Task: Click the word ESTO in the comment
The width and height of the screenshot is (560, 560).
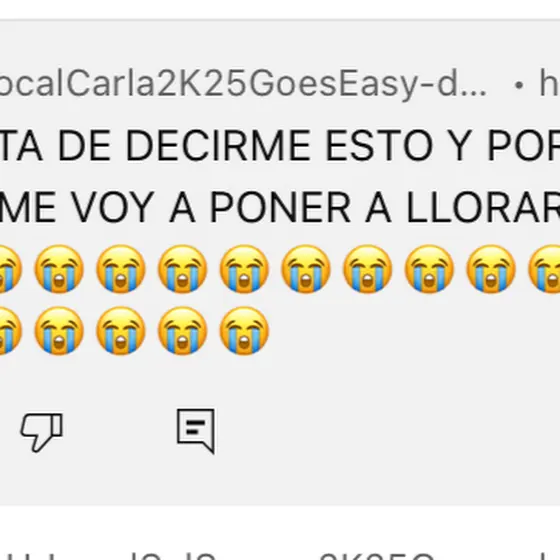Action: click(x=379, y=145)
